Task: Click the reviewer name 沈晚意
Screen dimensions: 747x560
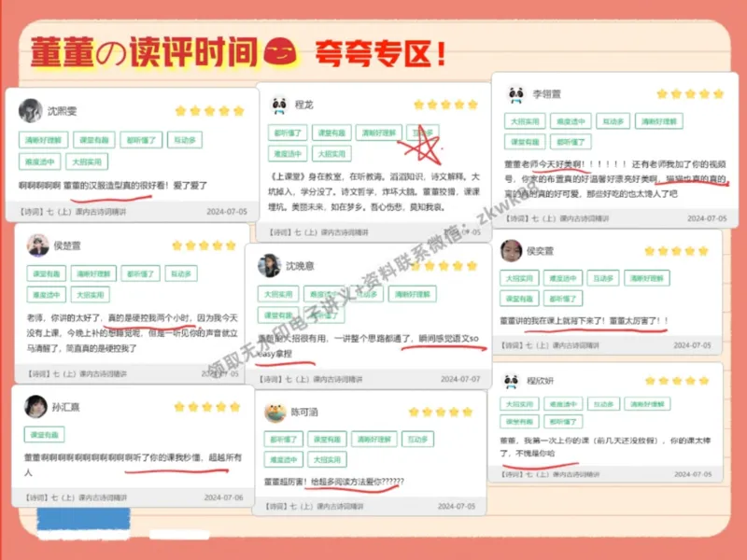Action: (x=300, y=266)
